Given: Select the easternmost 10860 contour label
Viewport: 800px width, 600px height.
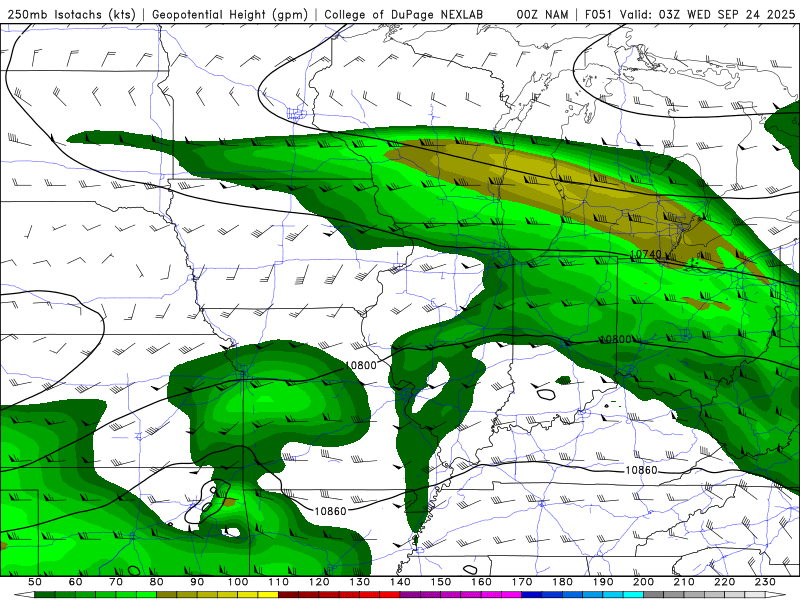Looking at the screenshot, I should pyautogui.click(x=641, y=470).
